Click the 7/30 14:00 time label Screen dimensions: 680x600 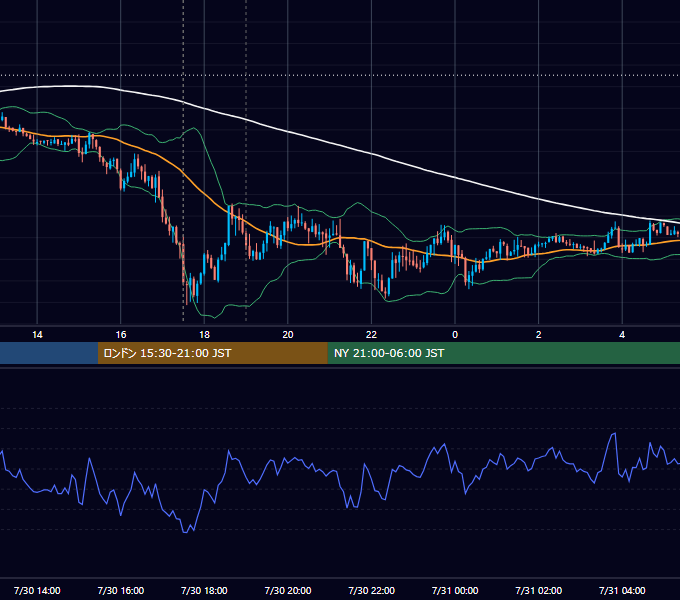coord(37,590)
